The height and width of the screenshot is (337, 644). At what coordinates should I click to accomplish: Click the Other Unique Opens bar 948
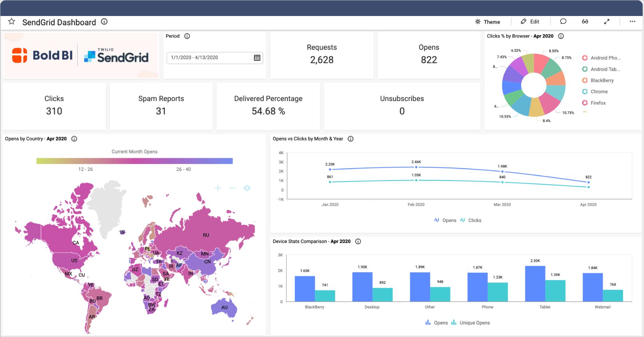click(440, 294)
